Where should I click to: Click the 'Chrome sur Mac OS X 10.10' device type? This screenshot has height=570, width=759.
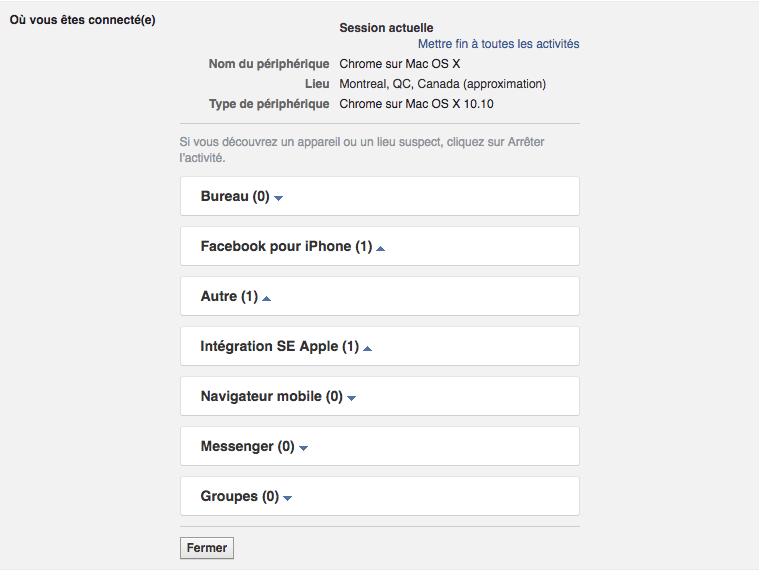click(416, 104)
